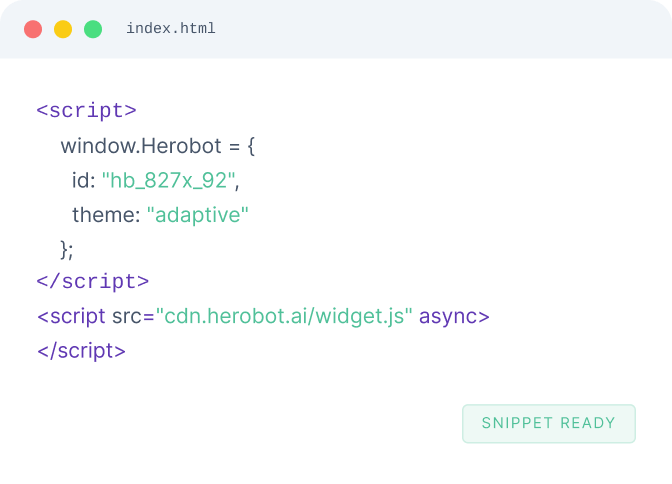Click the yellow minimize dot
672x484 pixels.
pos(63,29)
